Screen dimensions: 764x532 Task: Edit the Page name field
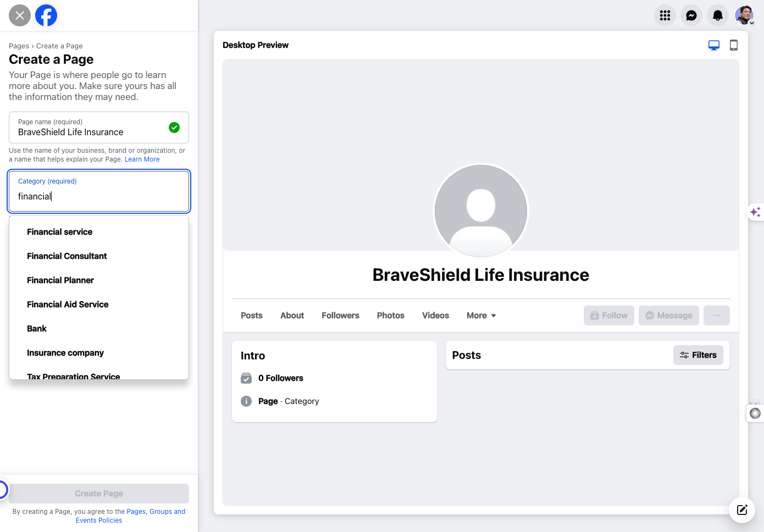99,128
